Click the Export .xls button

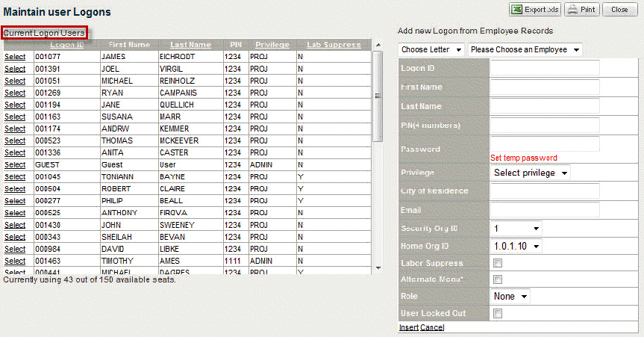point(535,10)
